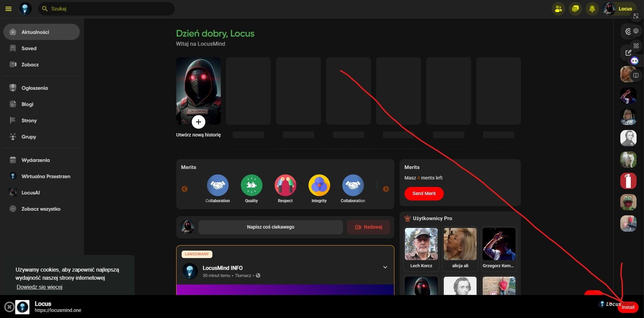Click the Send Merit button
The height and width of the screenshot is (318, 644).
pos(424,193)
